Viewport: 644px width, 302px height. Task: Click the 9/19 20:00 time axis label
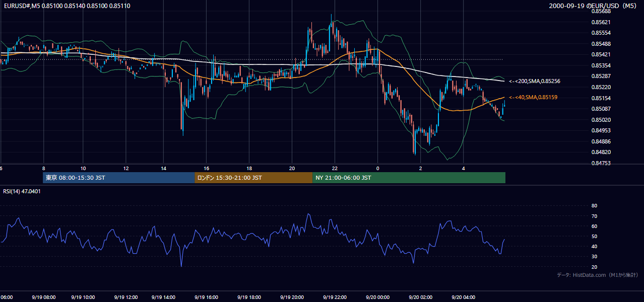[x=291, y=297]
